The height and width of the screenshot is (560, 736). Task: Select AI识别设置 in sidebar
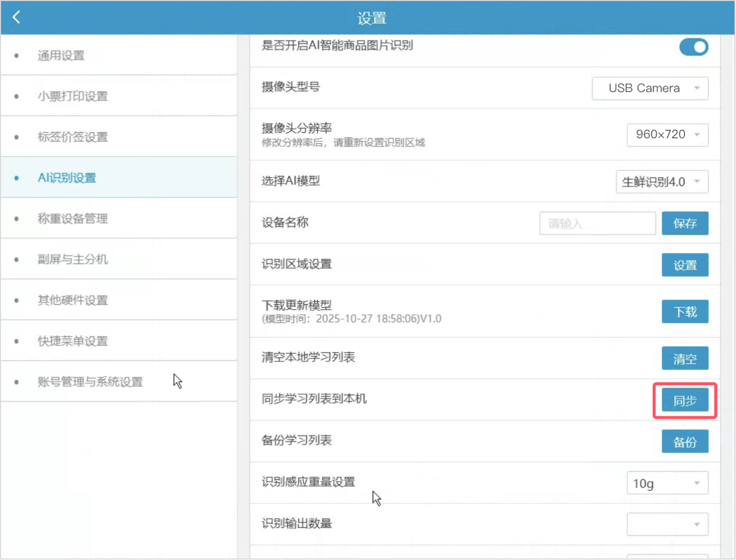(119, 177)
